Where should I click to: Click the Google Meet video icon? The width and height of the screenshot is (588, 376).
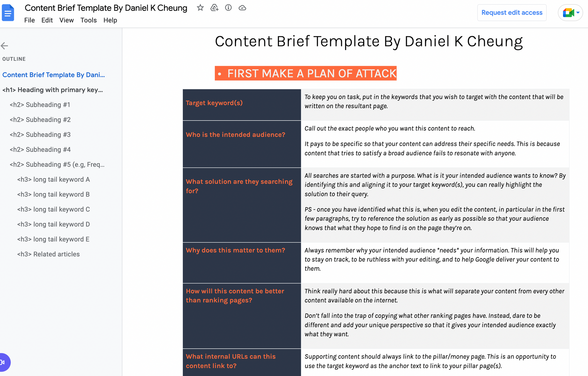point(568,12)
